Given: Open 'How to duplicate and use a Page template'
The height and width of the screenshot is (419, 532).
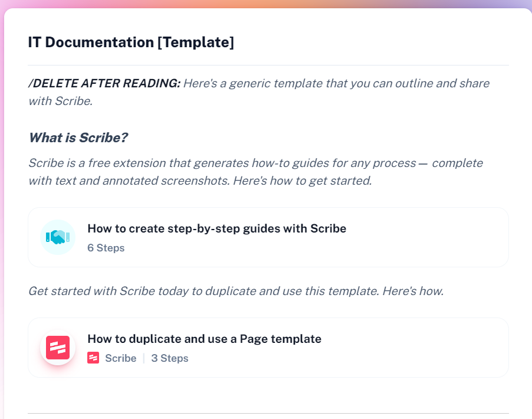Looking at the screenshot, I should pos(204,339).
